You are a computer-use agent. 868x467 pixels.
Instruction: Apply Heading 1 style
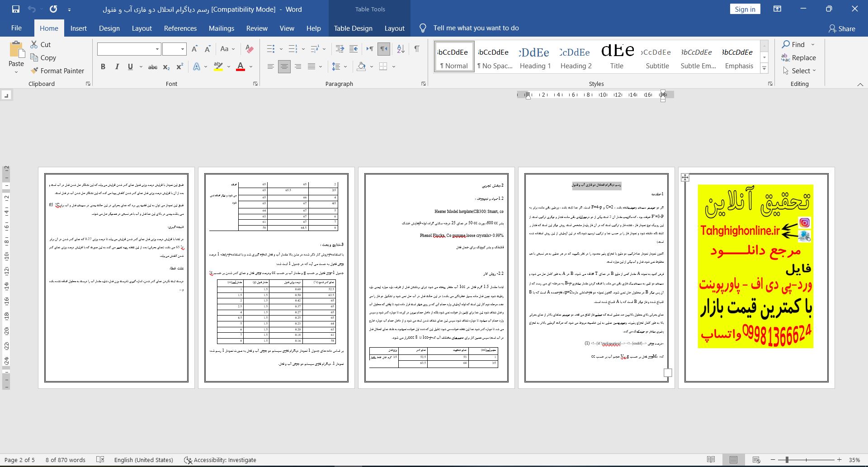535,57
